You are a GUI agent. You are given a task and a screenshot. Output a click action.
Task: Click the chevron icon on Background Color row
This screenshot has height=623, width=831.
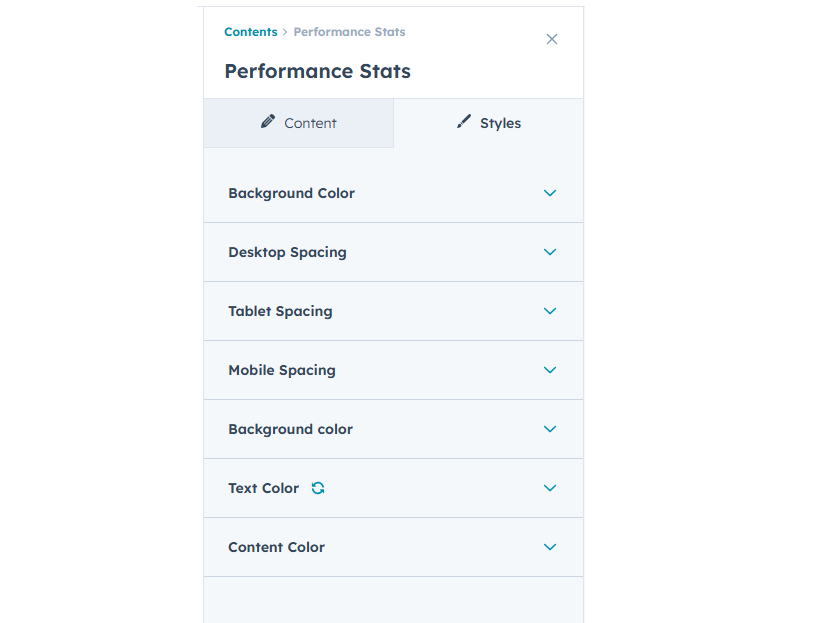tap(549, 193)
